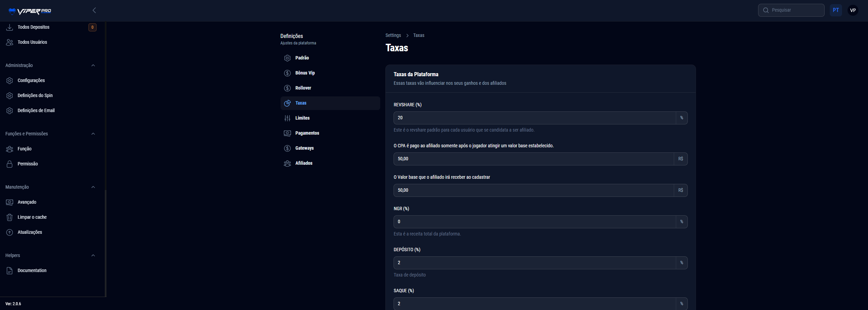Viewport: 868px width, 310px height.
Task: Collapse the Administração section
Action: 93,65
